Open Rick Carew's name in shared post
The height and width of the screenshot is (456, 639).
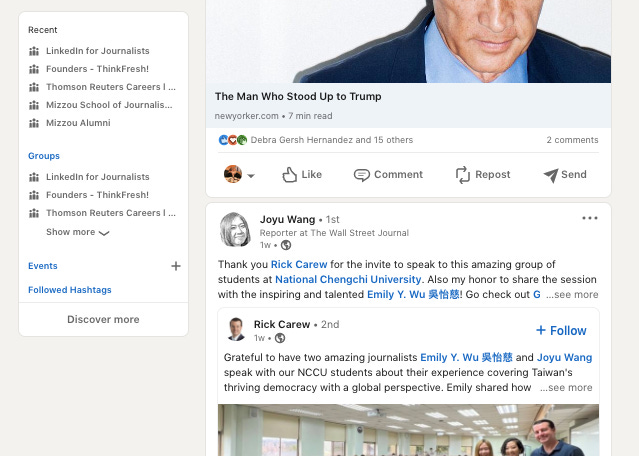click(282, 325)
